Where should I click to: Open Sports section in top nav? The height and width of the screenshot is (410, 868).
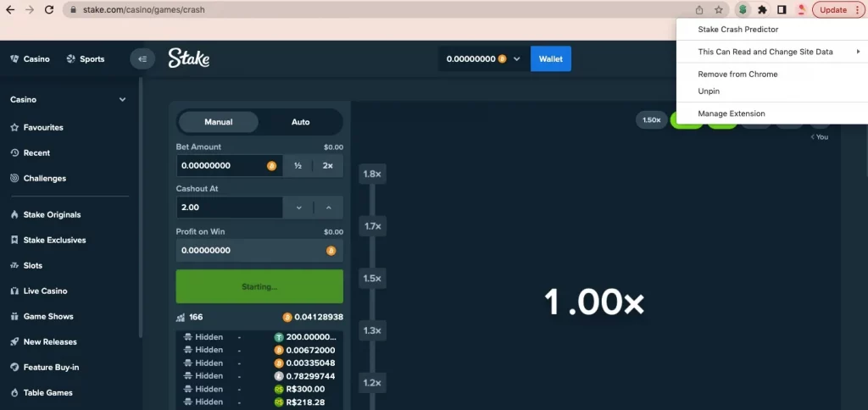click(86, 58)
